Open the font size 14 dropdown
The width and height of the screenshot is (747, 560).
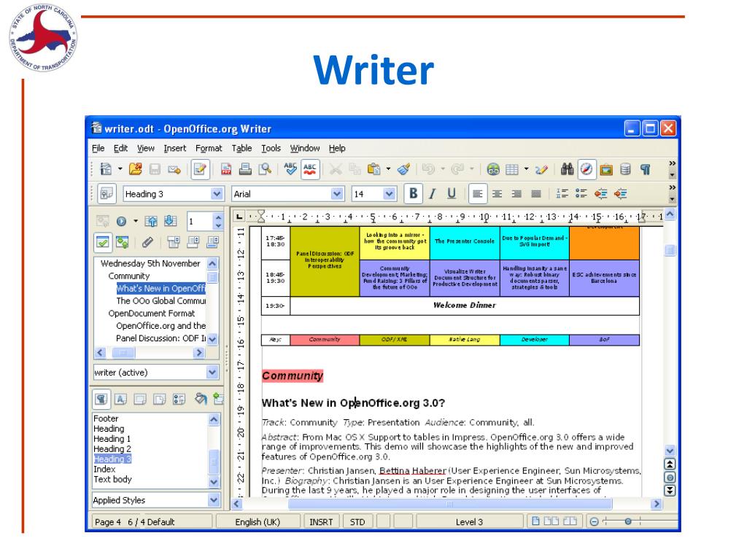(x=390, y=194)
